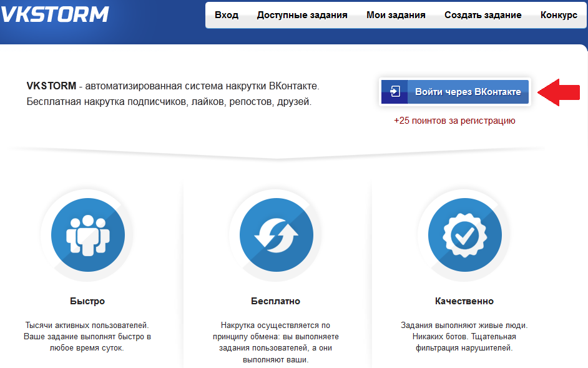
Task: Click the +25 поинтов за регистрацию text
Action: coord(454,121)
